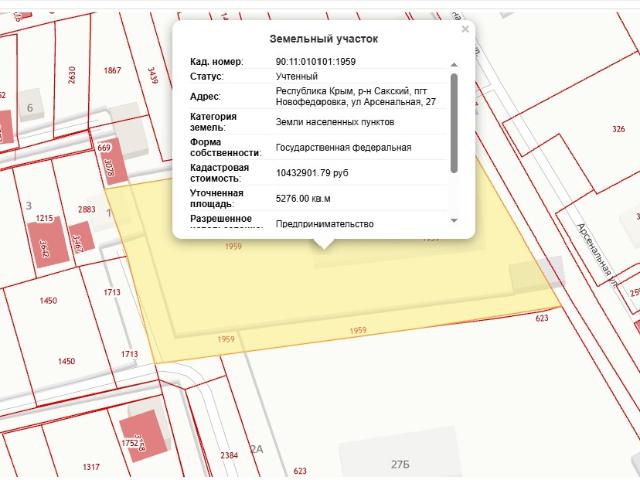Image resolution: width=640 pixels, height=480 pixels.
Task: Click cadastral cost 10432901.79 руб
Action: 312,173
